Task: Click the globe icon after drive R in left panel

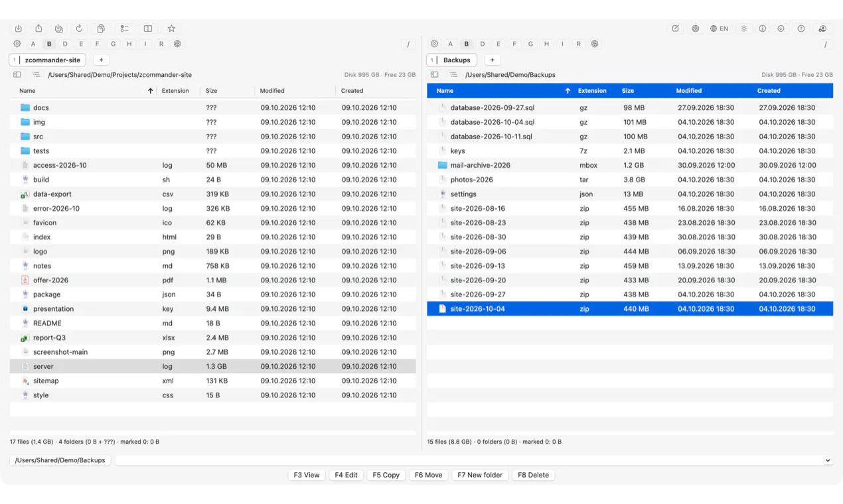Action: [177, 44]
